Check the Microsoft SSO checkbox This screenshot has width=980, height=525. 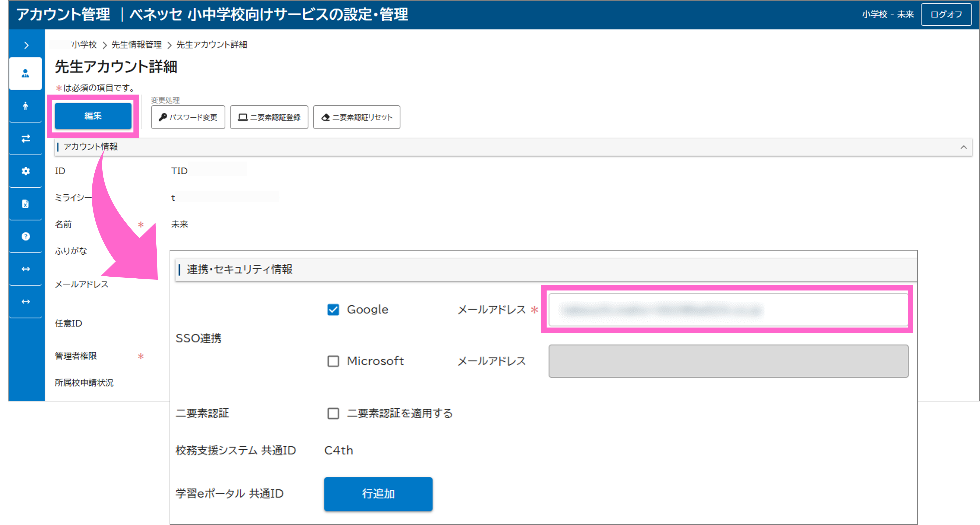pos(333,361)
